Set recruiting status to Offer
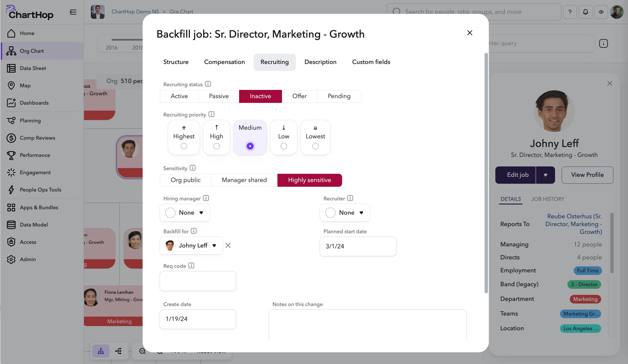The width and height of the screenshot is (628, 364). pyautogui.click(x=300, y=96)
